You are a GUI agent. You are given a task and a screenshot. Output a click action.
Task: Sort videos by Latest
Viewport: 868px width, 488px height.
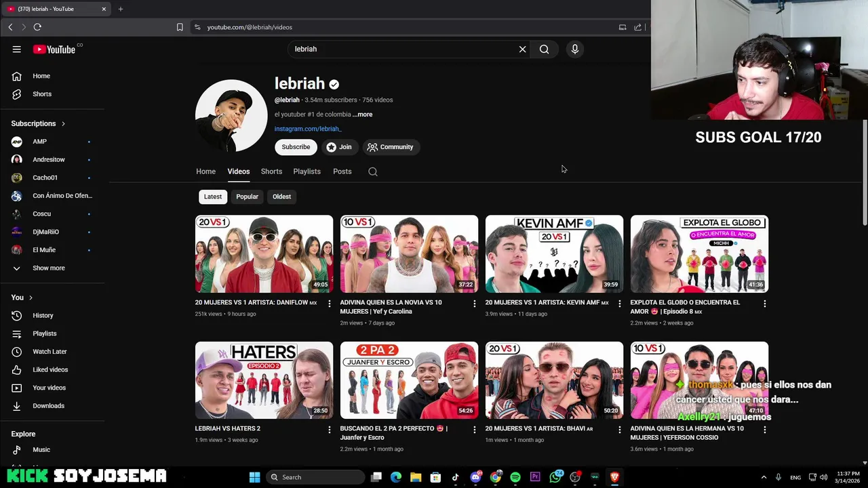point(213,197)
